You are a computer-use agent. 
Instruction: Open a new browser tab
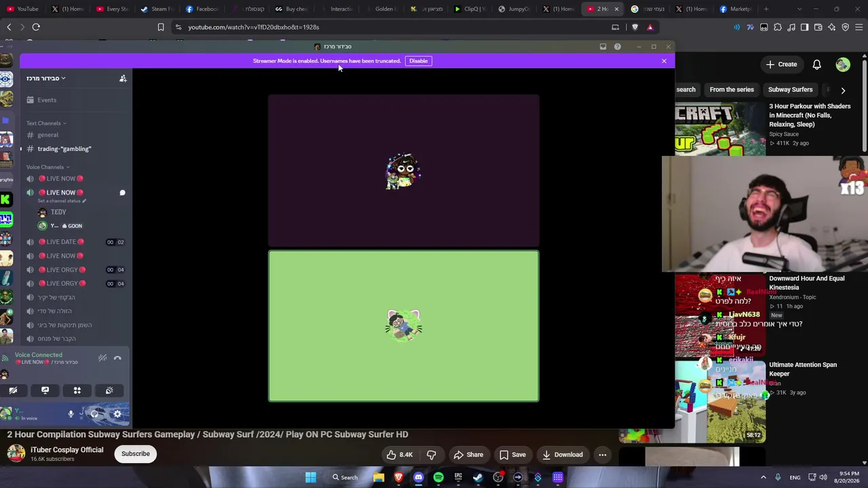click(767, 9)
